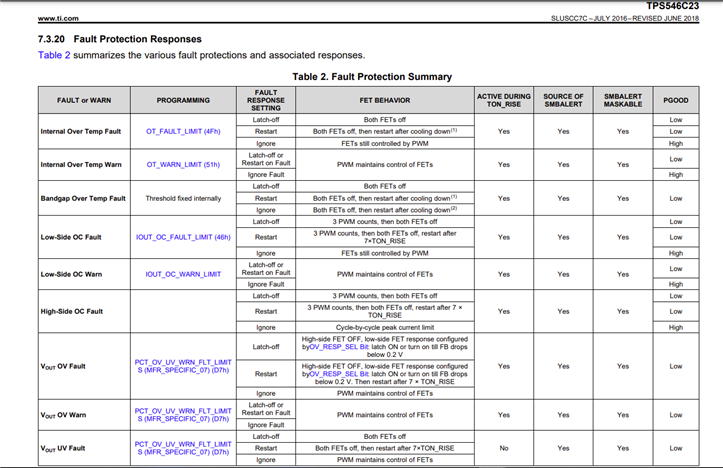Click the FET BEHAVIOR column header
This screenshot has width=723, height=468.
click(x=385, y=100)
